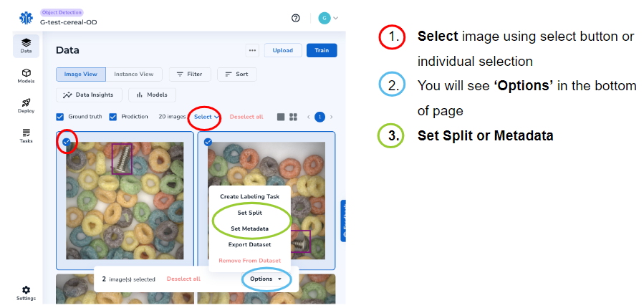This screenshot has width=644, height=308.
Task: Open the Models chart button
Action: [x=152, y=95]
